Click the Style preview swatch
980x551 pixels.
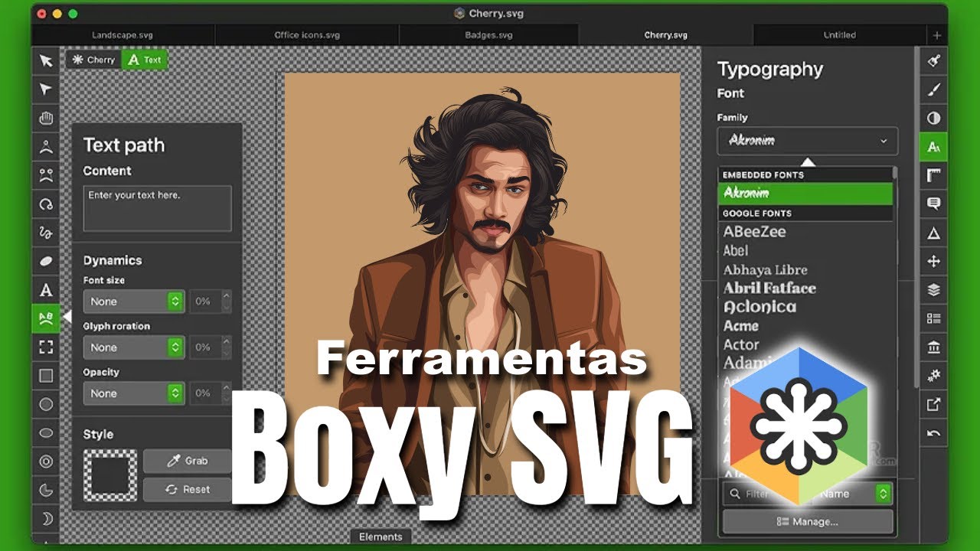pos(110,475)
